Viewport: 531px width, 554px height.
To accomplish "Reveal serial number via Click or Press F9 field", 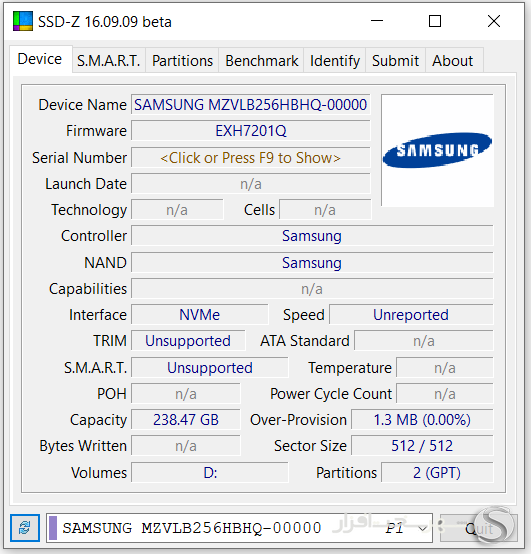I will [x=251, y=158].
